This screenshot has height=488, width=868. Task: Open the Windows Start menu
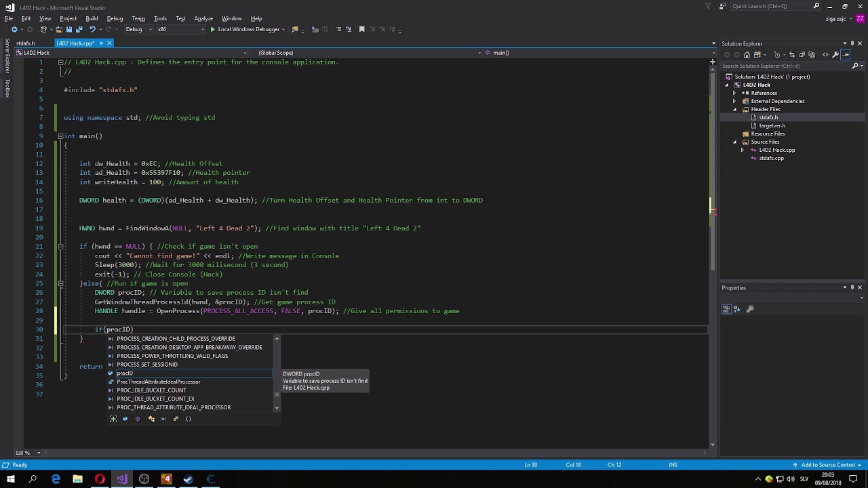11,479
